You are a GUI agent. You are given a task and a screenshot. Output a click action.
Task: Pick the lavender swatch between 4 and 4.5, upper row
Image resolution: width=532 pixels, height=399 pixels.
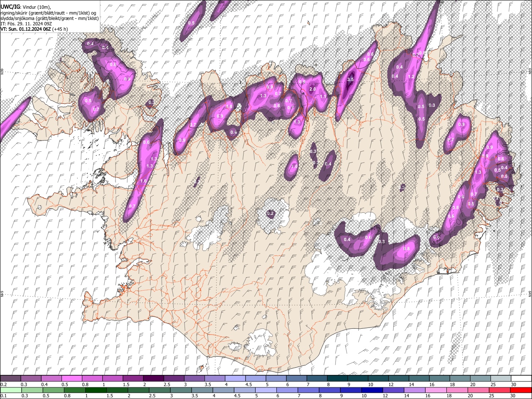(x=235, y=379)
